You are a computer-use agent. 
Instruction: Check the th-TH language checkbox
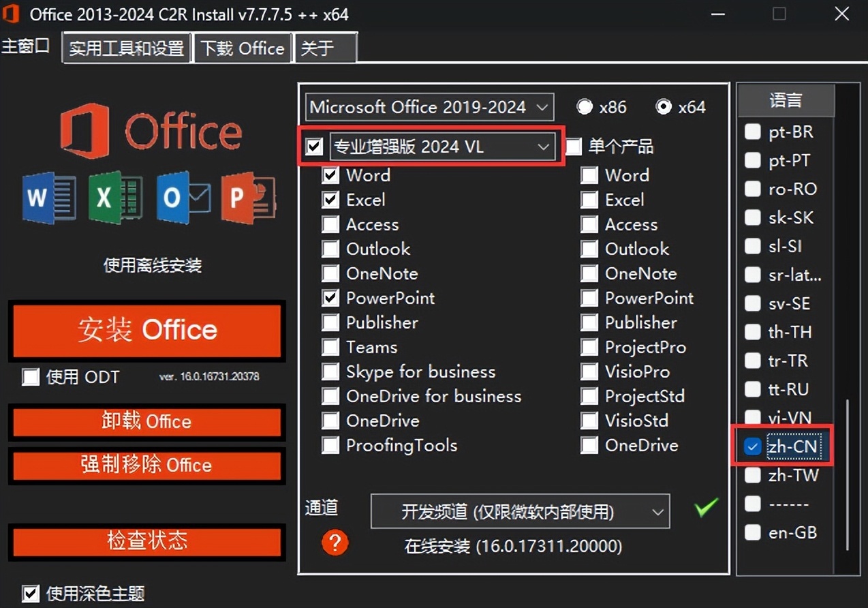coord(752,332)
